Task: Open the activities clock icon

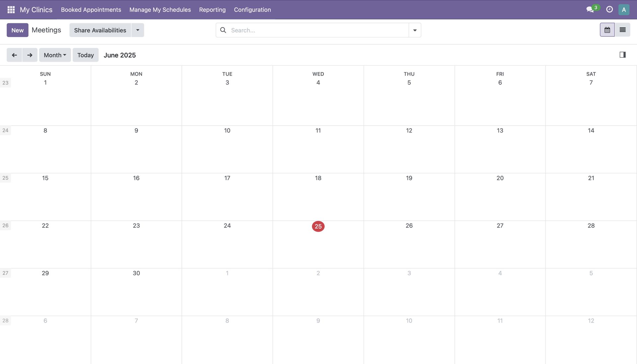Action: tap(609, 10)
